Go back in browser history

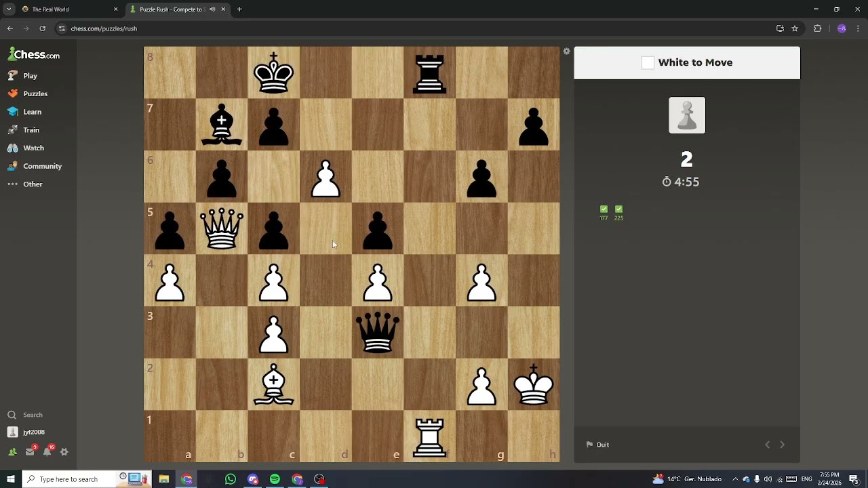[x=9, y=28]
